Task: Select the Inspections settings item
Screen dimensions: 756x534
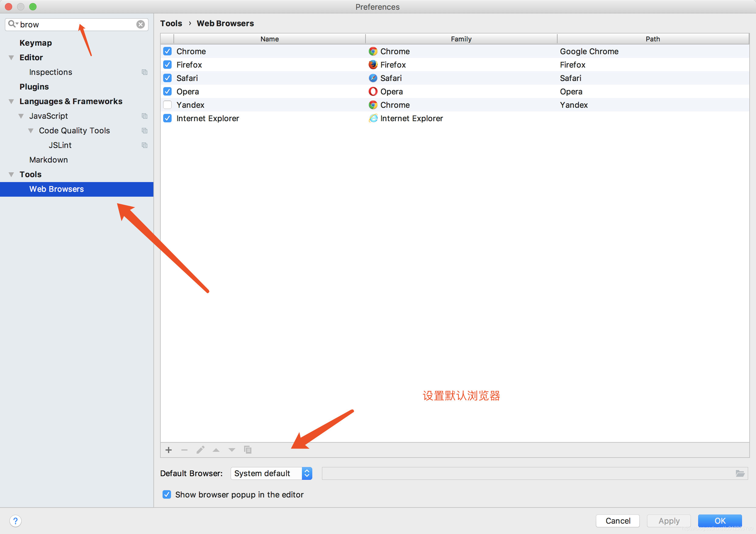Action: point(51,72)
